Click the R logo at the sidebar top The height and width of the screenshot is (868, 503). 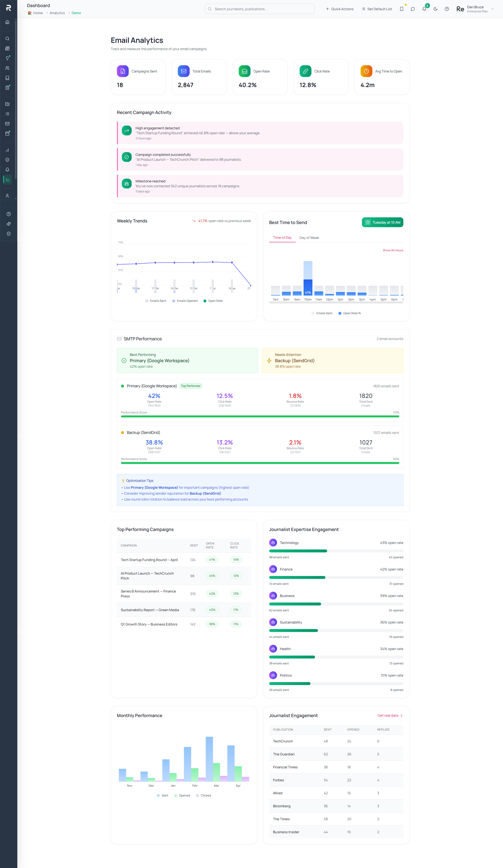[9, 8]
